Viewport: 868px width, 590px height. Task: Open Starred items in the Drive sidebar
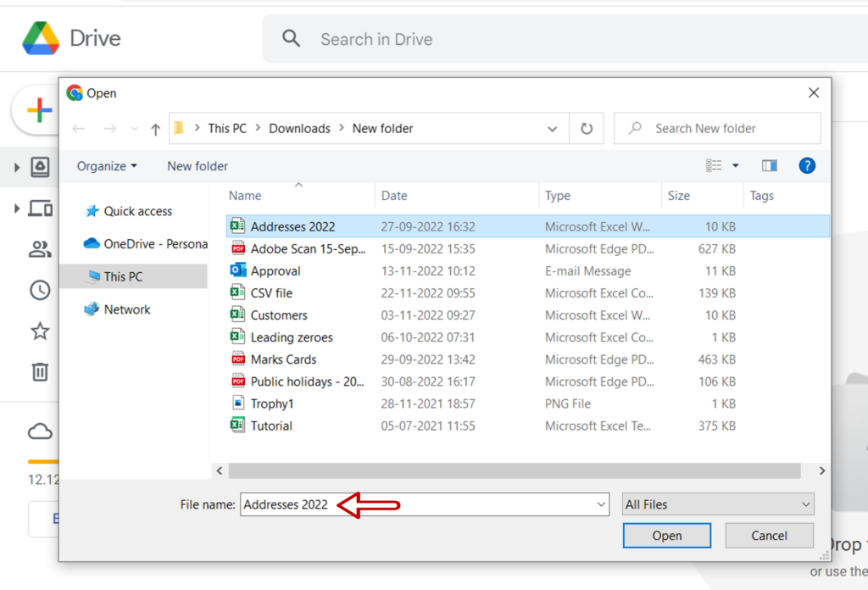[x=40, y=331]
